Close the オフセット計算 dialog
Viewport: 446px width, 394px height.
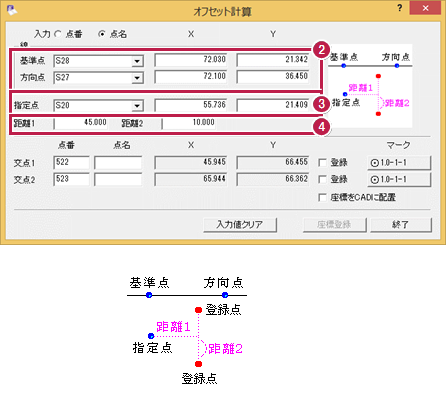point(425,8)
